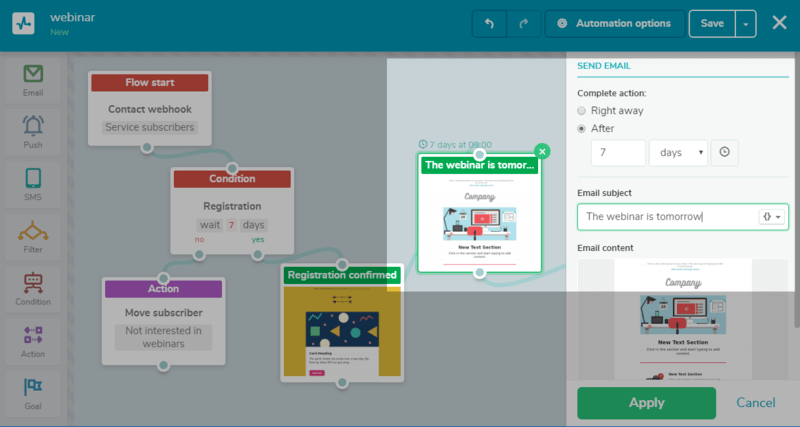Click the 'no' output connector of Condition
Viewport: 800px width, 427px height.
point(199,255)
